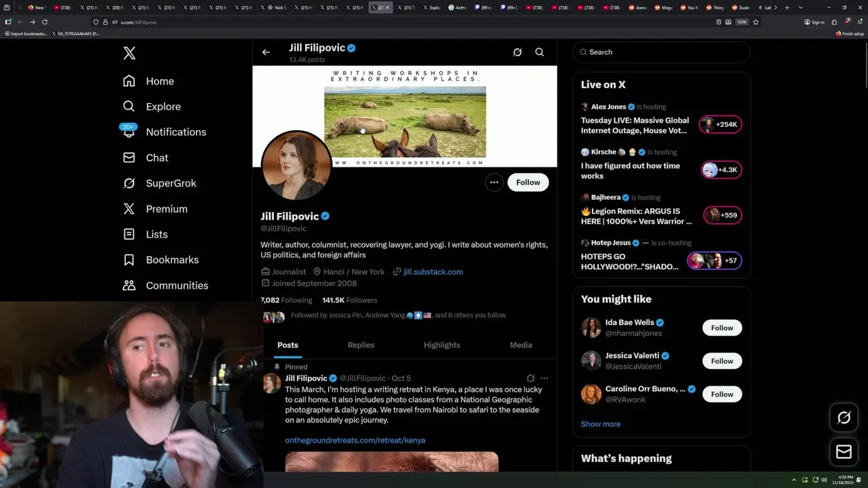Open floating messages envelope button
This screenshot has width=868, height=488.
pos(844,451)
